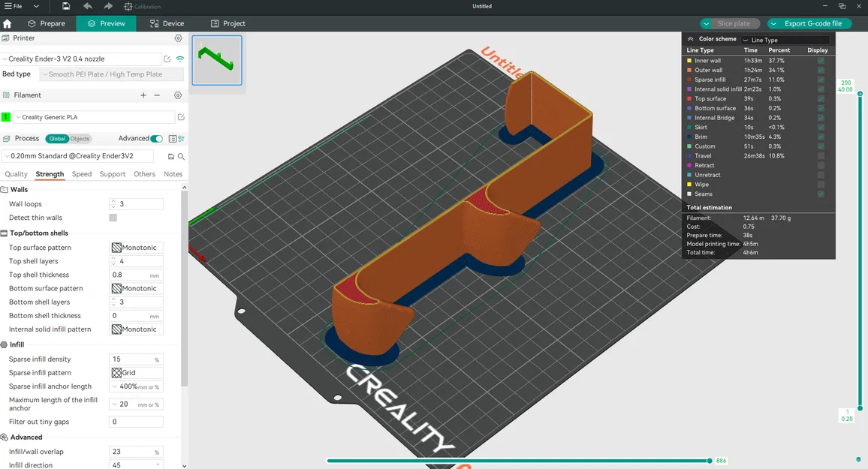Open Bed type plate dropdown

click(x=112, y=74)
